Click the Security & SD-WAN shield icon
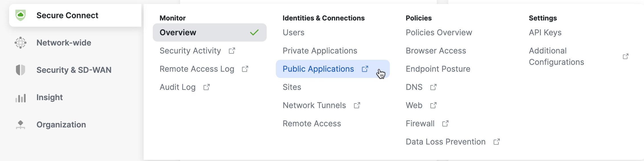The image size is (644, 161). coord(21,70)
